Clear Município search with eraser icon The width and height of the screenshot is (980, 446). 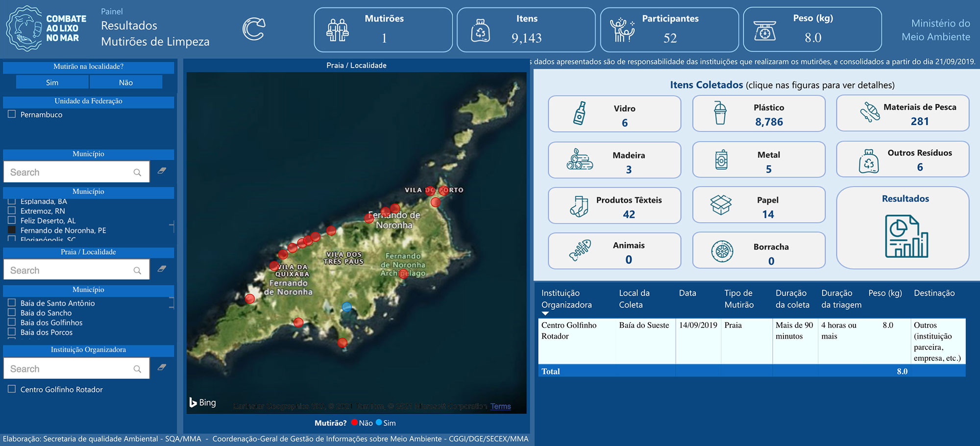click(x=162, y=171)
